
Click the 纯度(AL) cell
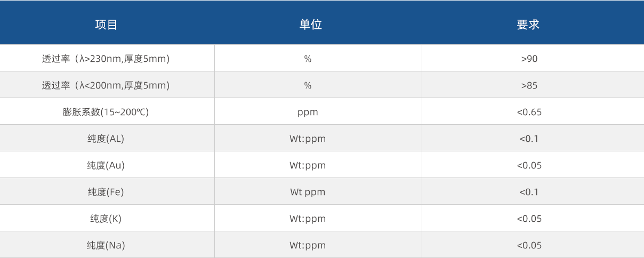click(106, 139)
